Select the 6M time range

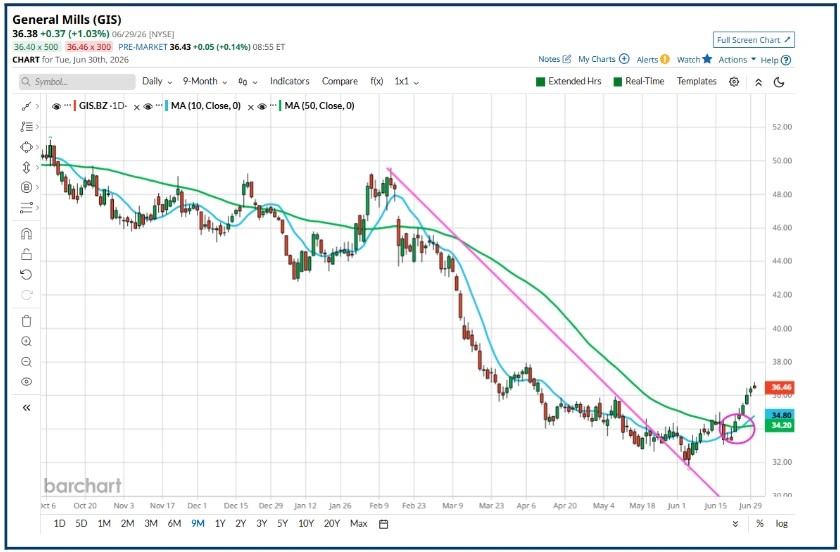(174, 524)
